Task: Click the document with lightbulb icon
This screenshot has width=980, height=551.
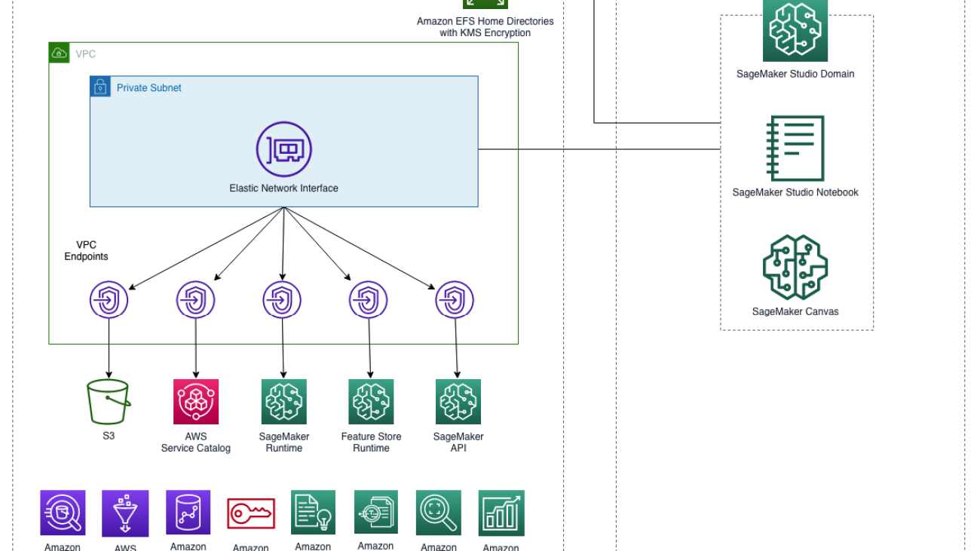Action: click(313, 513)
